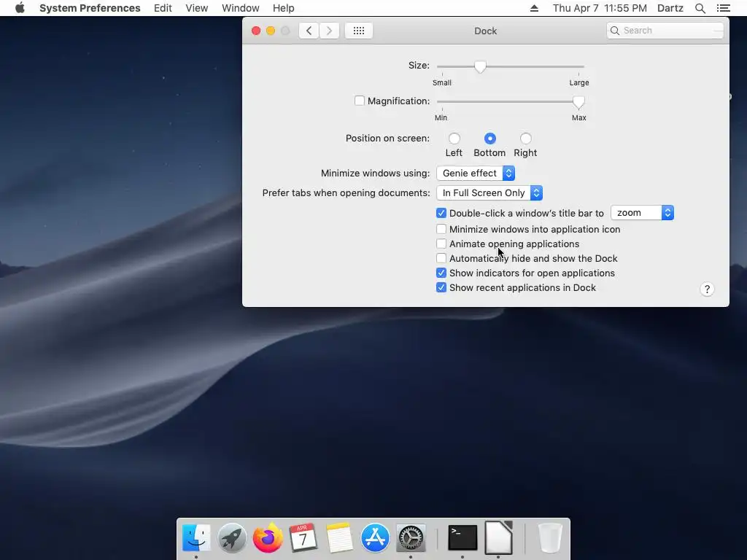Click the Magnification slider thumb
This screenshot has height=560, width=747.
tap(578, 102)
